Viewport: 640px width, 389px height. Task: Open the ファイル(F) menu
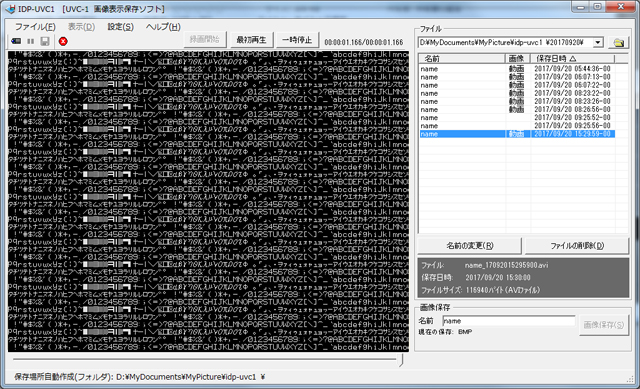(x=35, y=27)
